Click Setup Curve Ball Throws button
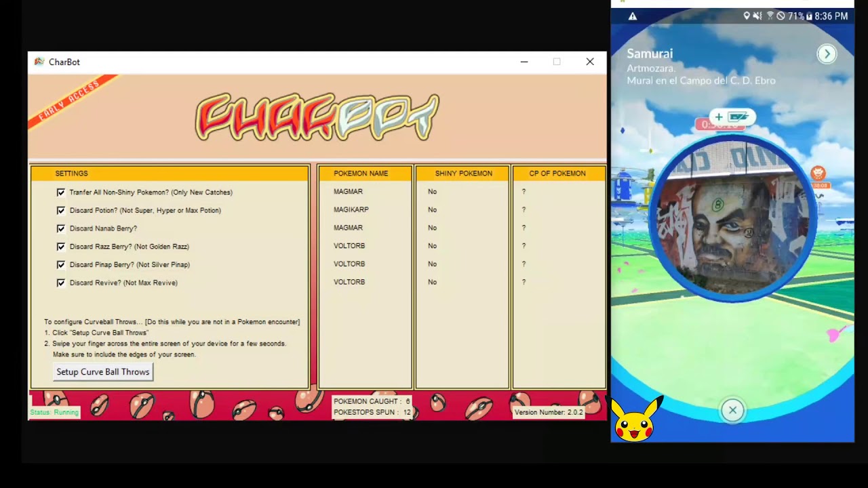 103,371
